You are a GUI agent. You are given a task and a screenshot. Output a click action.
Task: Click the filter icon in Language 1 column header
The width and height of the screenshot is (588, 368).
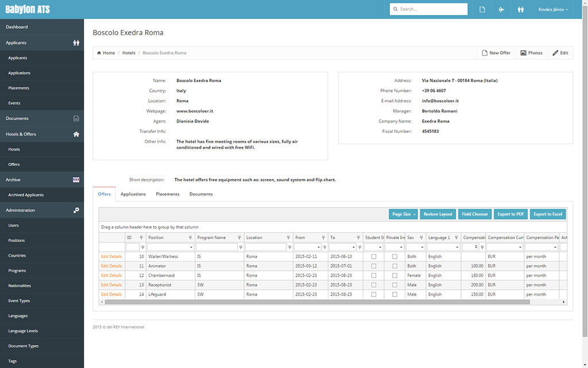click(x=457, y=237)
